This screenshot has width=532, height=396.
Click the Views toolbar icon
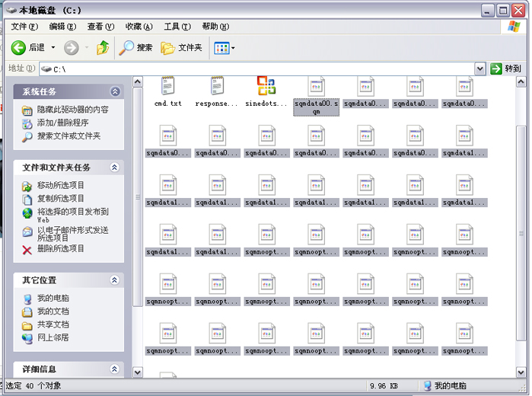[221, 48]
